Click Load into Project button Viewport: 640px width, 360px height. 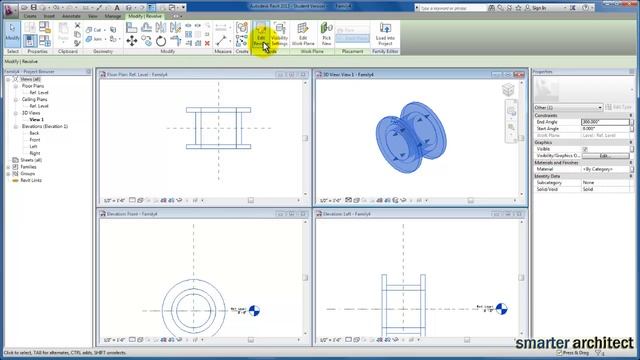[385, 34]
